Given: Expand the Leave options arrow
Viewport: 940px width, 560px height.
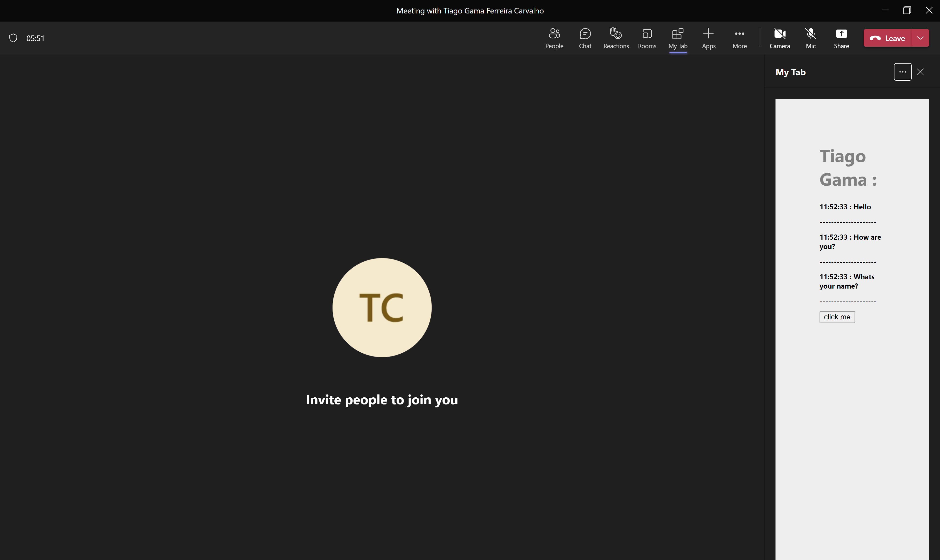Looking at the screenshot, I should (x=920, y=38).
